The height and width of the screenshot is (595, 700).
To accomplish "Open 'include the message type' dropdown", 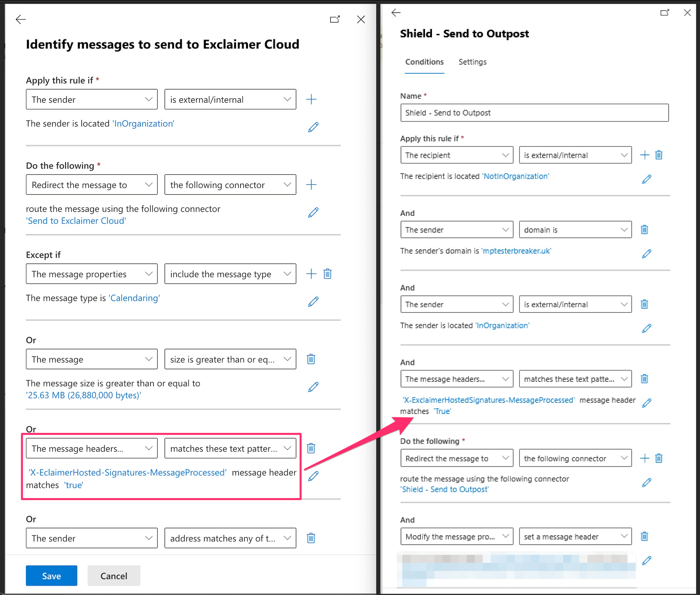I will click(230, 274).
